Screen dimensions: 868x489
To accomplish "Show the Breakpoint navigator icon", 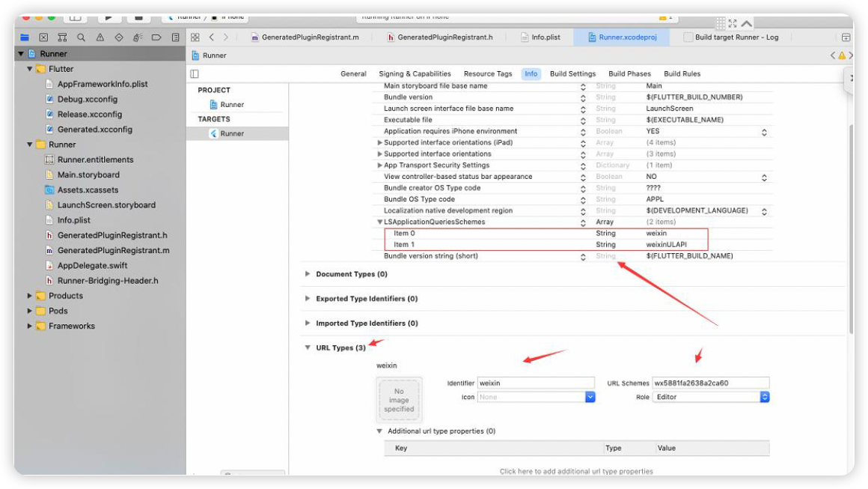I will [x=156, y=37].
